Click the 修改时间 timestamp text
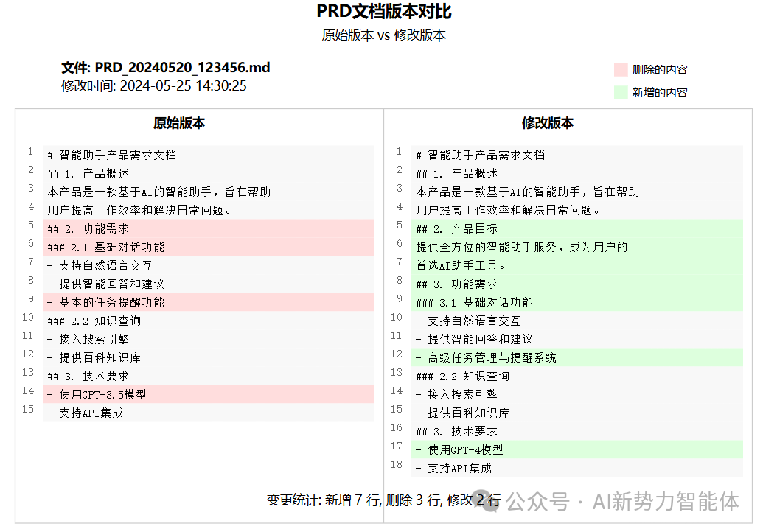The height and width of the screenshot is (532, 763). pyautogui.click(x=153, y=85)
